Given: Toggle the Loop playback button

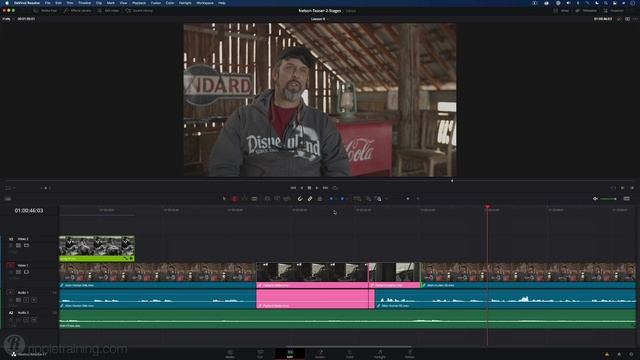Looking at the screenshot, I should click(335, 188).
